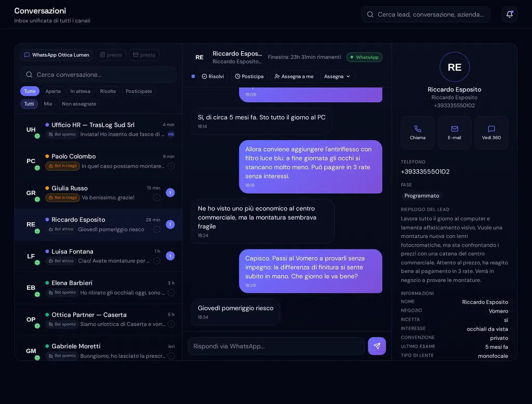Click the RE avatar in chat header
This screenshot has height=404, width=532.
click(x=199, y=57)
